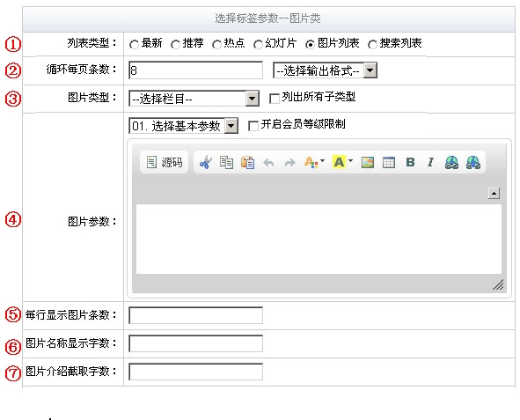This screenshot has width=520, height=420.
Task: Collapse the editor toolbar with arrow button
Action: pyautogui.click(x=494, y=193)
